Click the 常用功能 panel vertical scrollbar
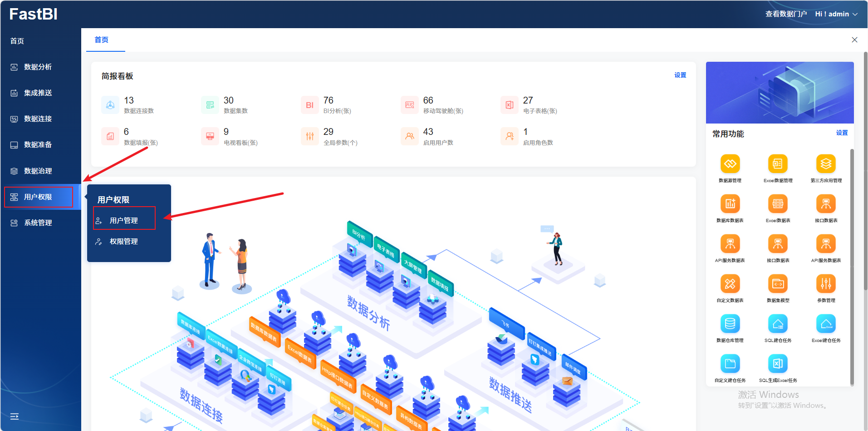 click(852, 267)
